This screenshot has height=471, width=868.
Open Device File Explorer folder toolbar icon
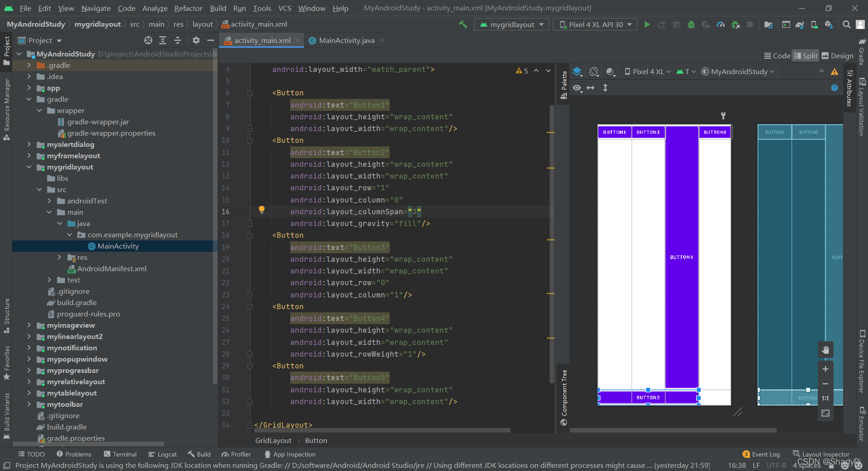768,24
